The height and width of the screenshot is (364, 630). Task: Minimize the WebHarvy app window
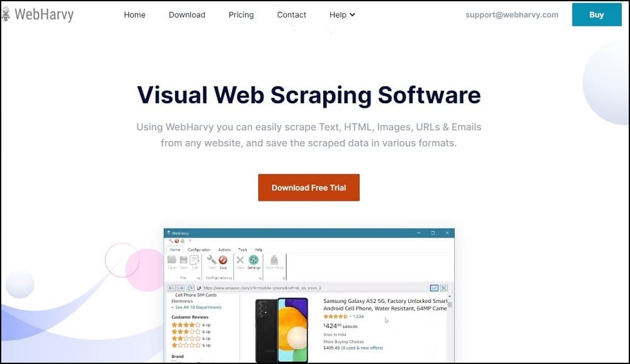click(x=419, y=233)
